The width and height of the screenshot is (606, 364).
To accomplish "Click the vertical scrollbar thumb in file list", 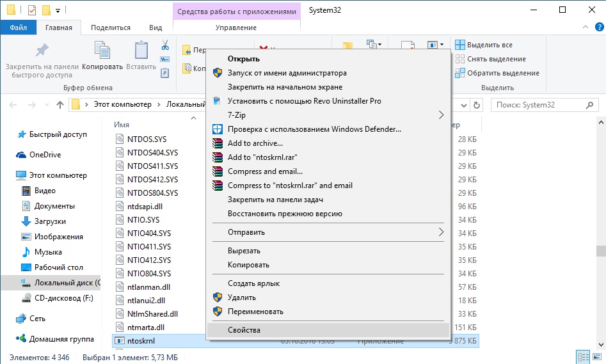I will 600,251.
